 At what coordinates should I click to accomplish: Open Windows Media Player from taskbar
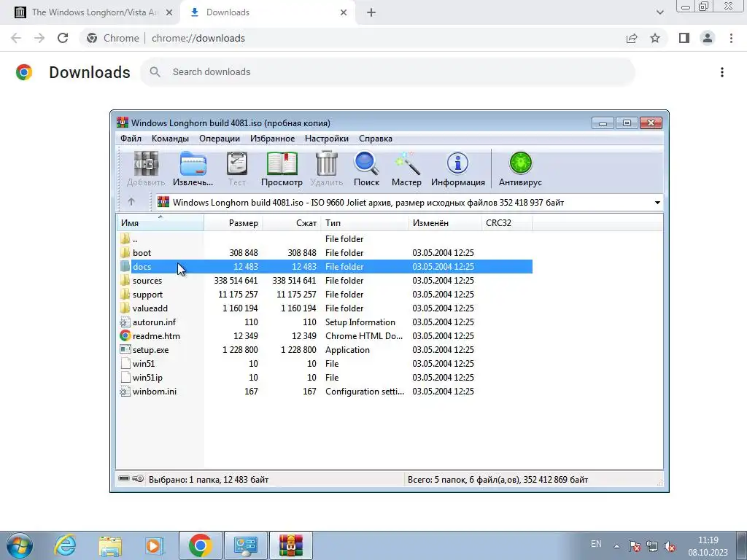pos(154,545)
